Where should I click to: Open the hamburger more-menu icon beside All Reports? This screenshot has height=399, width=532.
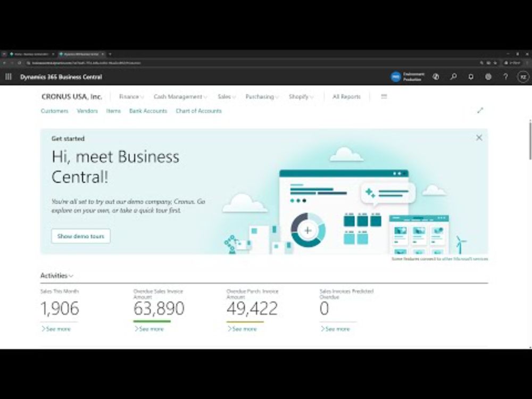[x=384, y=97]
